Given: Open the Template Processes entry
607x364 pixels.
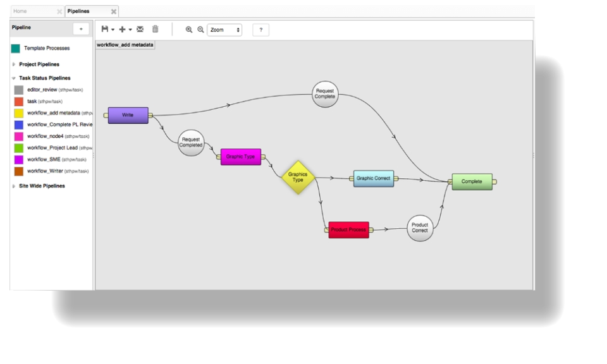Looking at the screenshot, I should pyautogui.click(x=46, y=49).
